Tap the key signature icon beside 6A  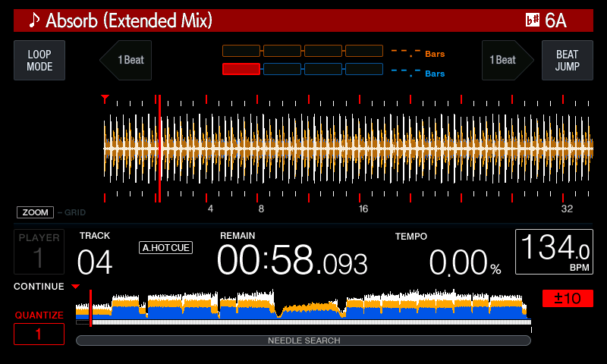[533, 20]
